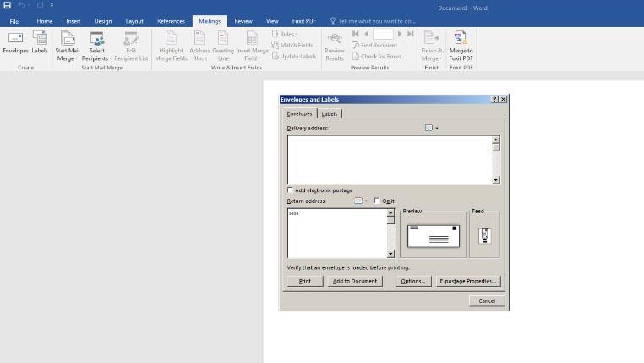Switch to the Labels tab in dialog
Image resolution: width=644 pixels, height=363 pixels.
click(330, 113)
